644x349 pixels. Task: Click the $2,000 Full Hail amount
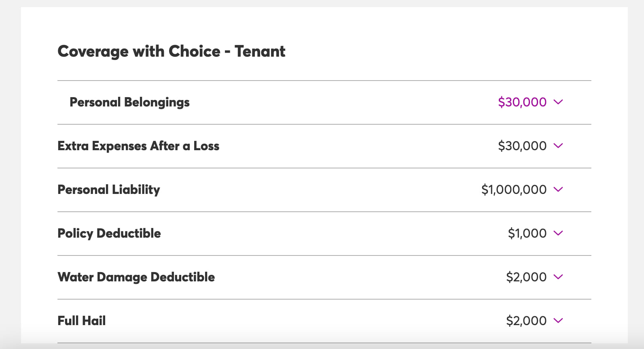[x=526, y=320]
